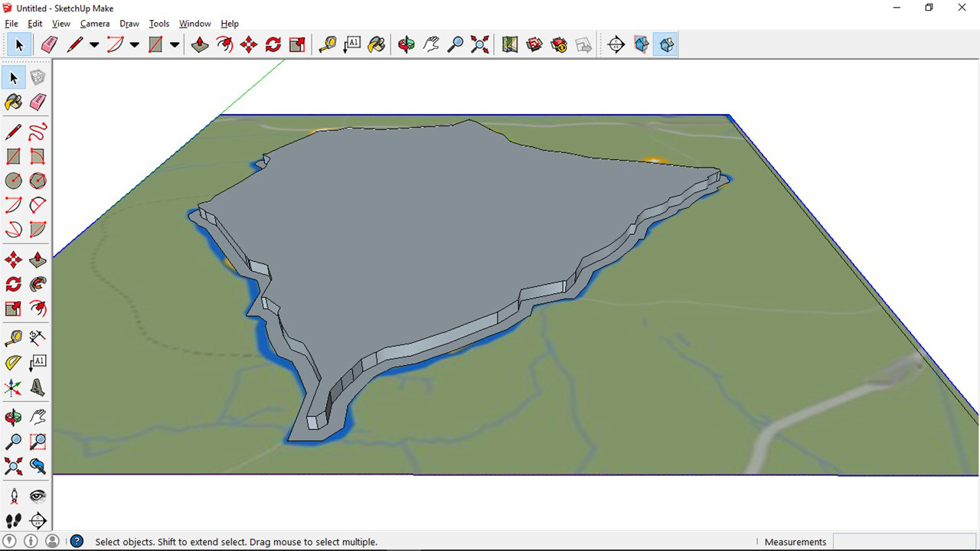The image size is (980, 551).
Task: Open the Edit menu
Action: (35, 24)
